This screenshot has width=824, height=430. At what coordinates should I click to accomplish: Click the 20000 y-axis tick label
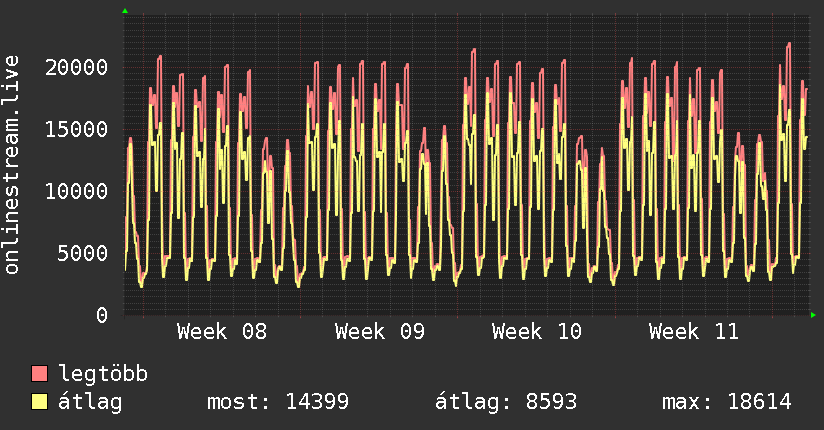coord(76,67)
